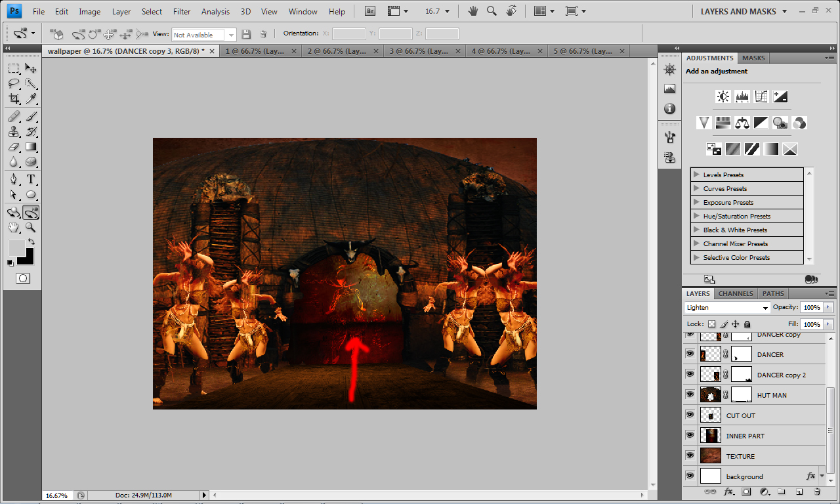This screenshot has height=504, width=840.
Task: Toggle lock transparent pixels
Action: [711, 324]
